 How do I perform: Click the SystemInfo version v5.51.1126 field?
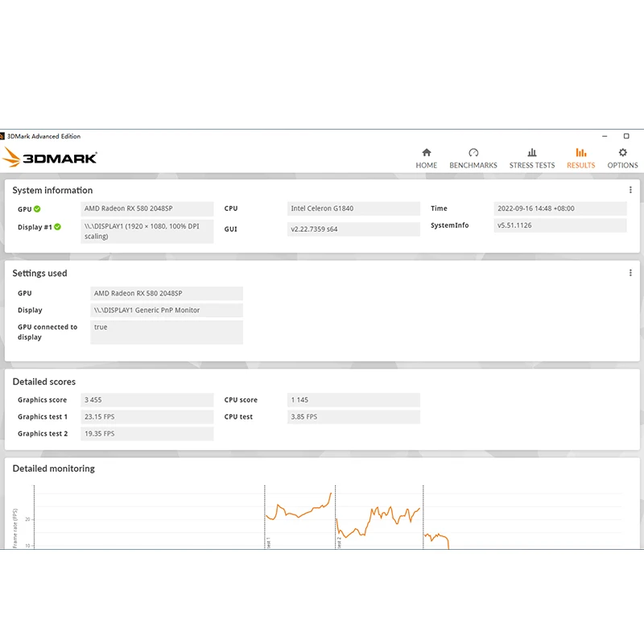[559, 225]
